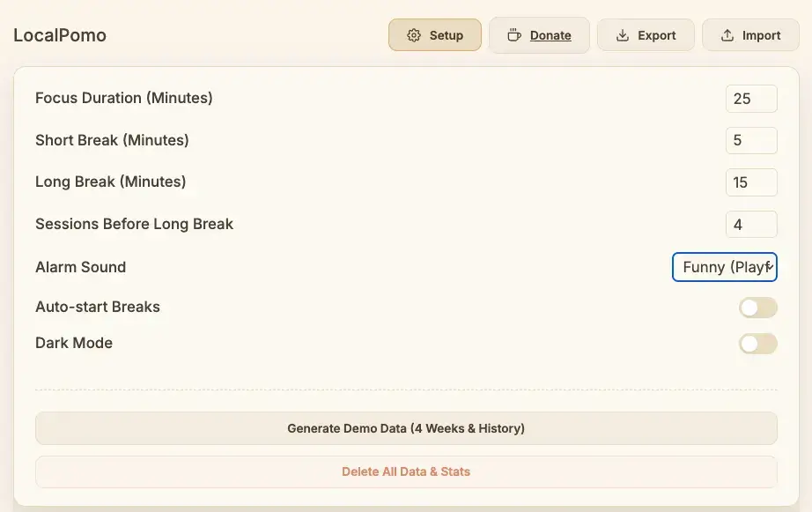Screen dimensions: 812x512
Task: Import saved pomodoro data
Action: [749, 35]
